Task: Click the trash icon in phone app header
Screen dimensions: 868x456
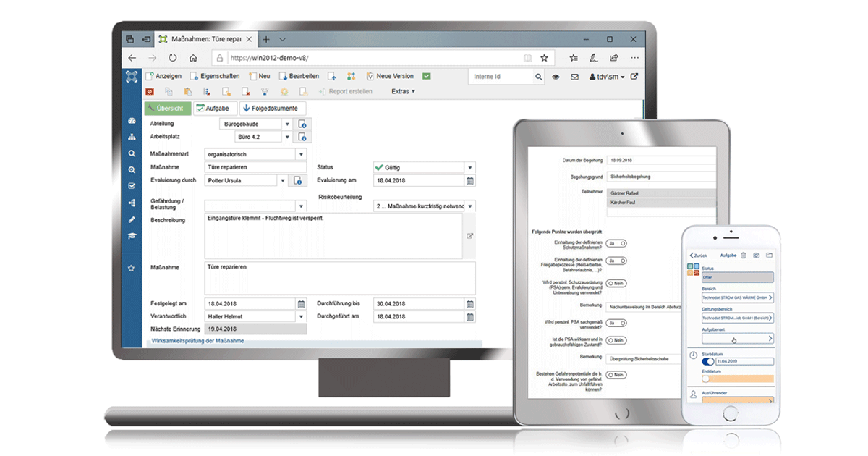Action: (x=744, y=255)
